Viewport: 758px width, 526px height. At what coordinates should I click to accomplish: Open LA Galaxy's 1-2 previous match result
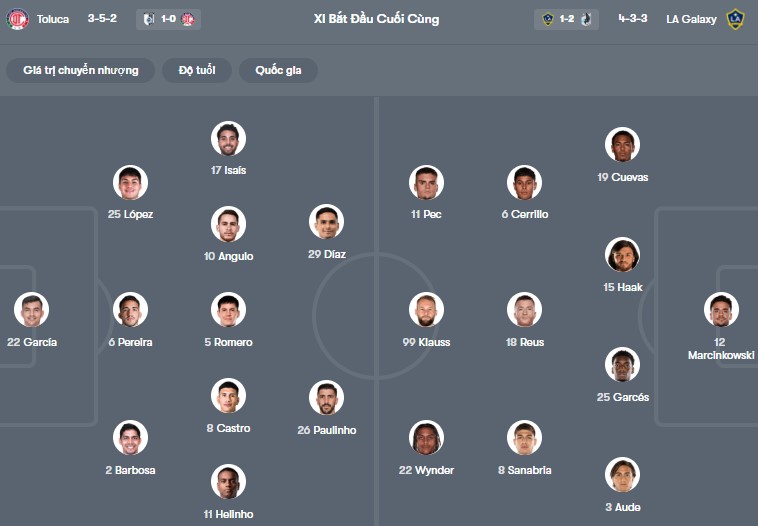tap(566, 19)
